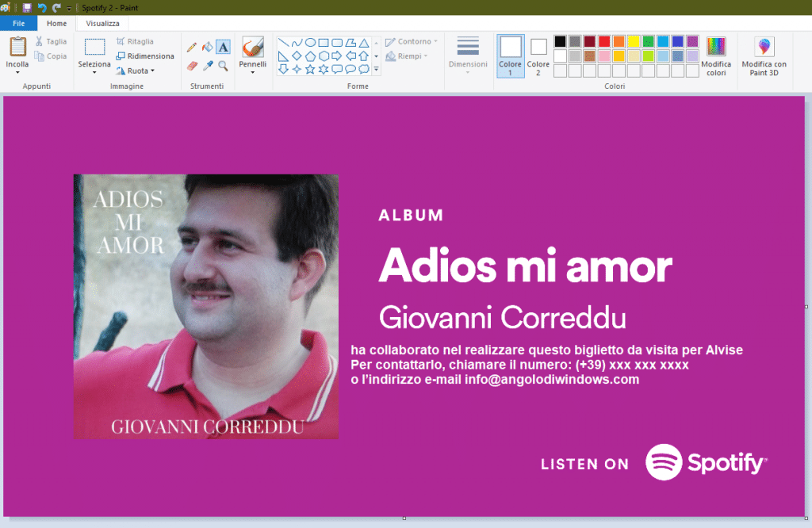Switch to the Visualizza tab

(x=102, y=23)
